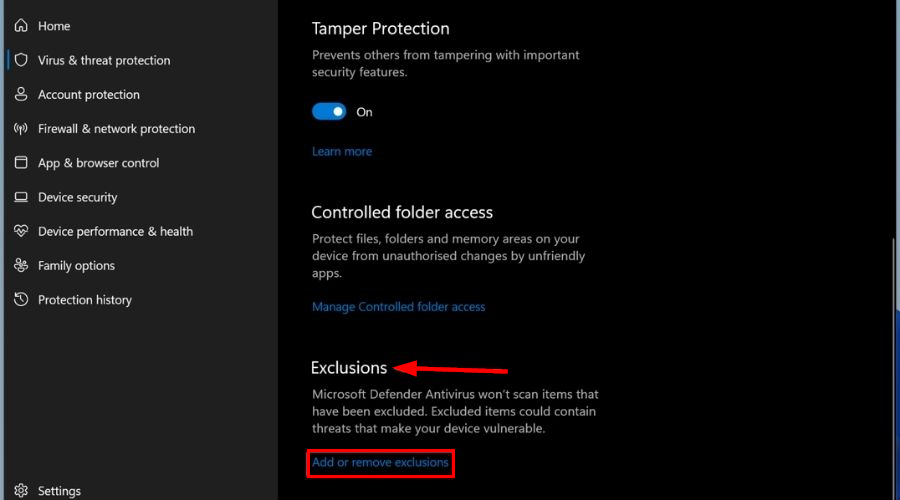Viewport: 900px width, 500px height.
Task: Click the Device performance & health heart icon
Action: 20,231
